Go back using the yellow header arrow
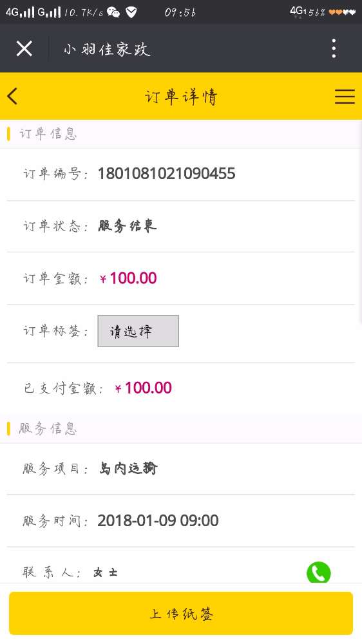Viewport: 362px width, 644px height. point(12,97)
